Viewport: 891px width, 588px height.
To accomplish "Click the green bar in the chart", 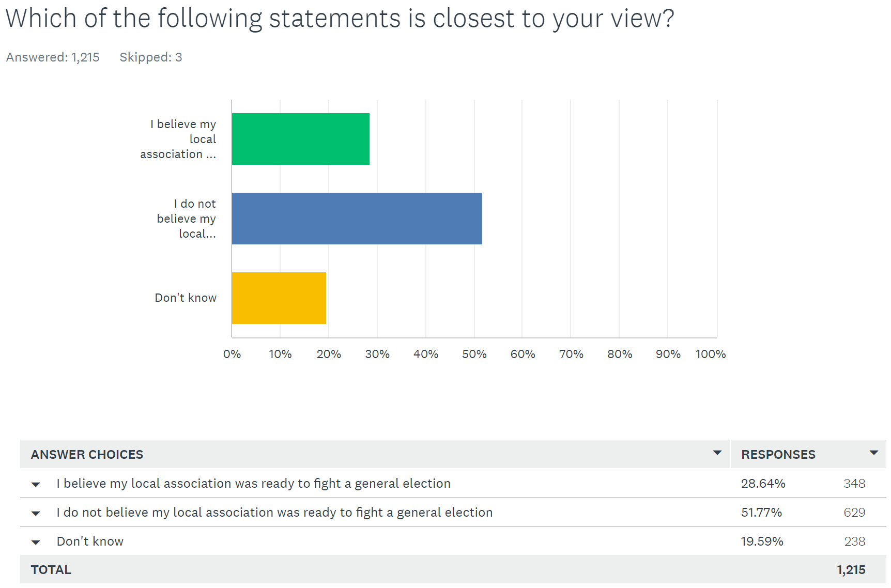I will tap(300, 139).
